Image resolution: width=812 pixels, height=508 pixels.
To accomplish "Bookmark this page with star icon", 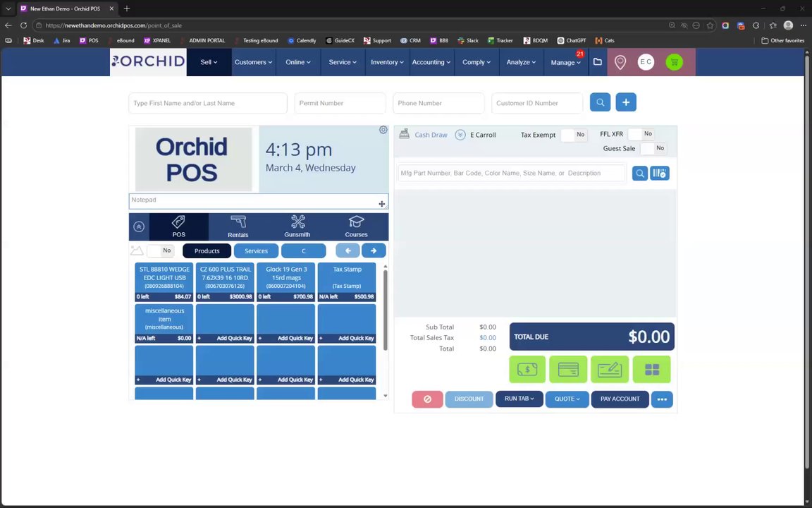I will click(710, 25).
